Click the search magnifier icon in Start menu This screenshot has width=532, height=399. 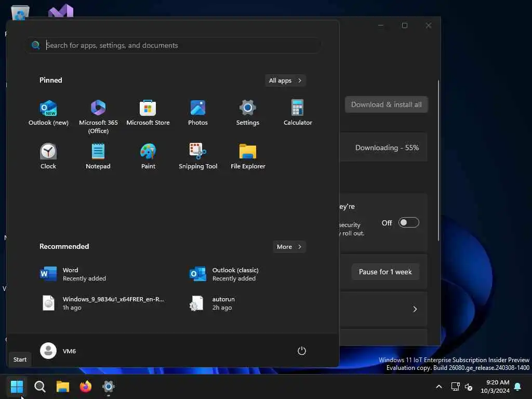(35, 45)
